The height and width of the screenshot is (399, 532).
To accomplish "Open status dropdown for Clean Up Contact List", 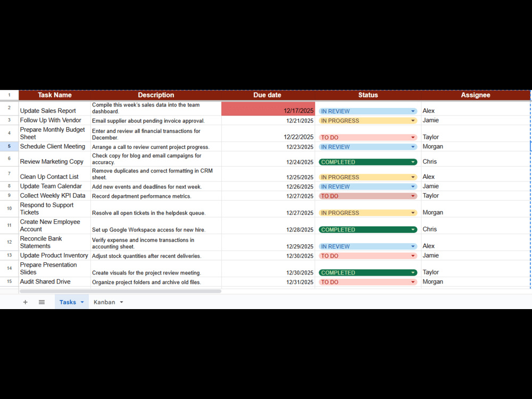I will 413,177.
